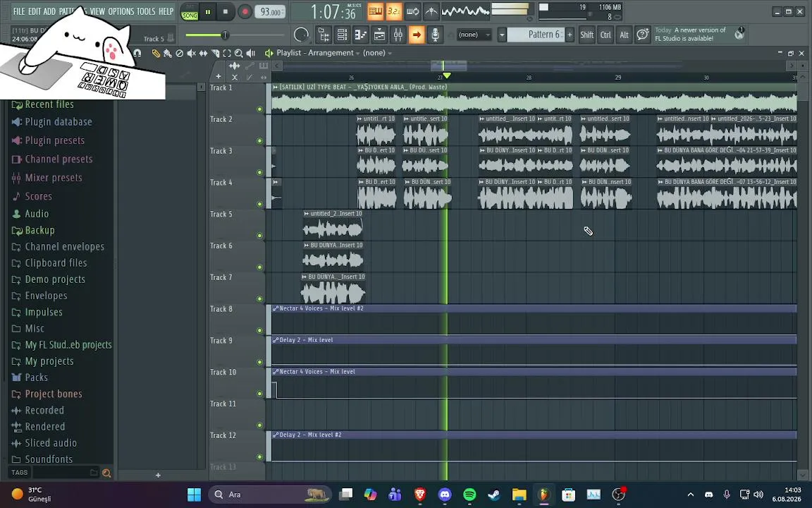Viewport: 812px width, 508px height.
Task: Open the Mixer view button
Action: (398, 35)
